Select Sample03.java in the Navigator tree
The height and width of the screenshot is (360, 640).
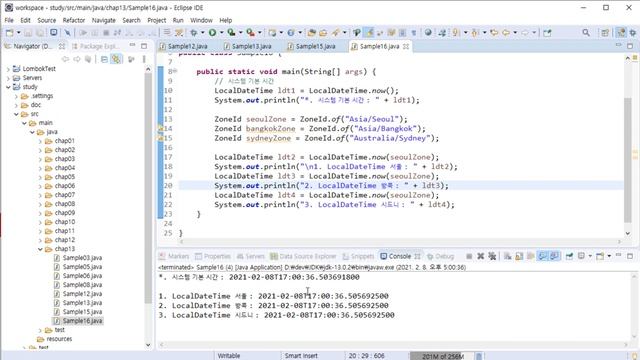(78, 258)
